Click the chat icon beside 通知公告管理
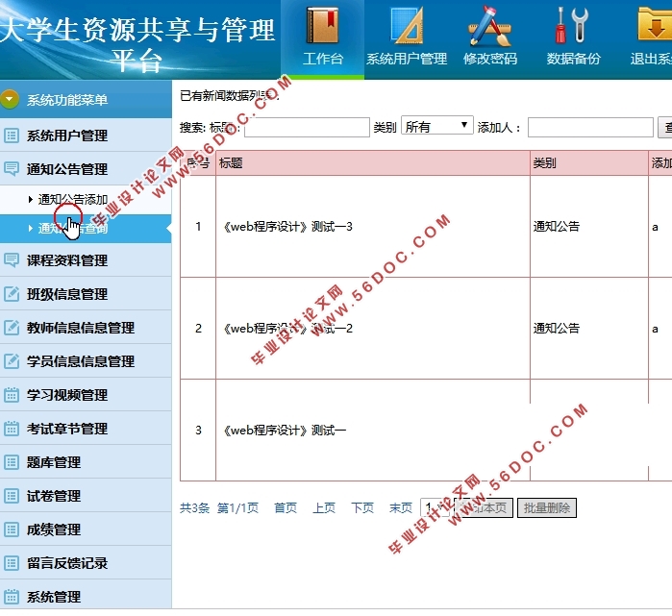 [12, 169]
